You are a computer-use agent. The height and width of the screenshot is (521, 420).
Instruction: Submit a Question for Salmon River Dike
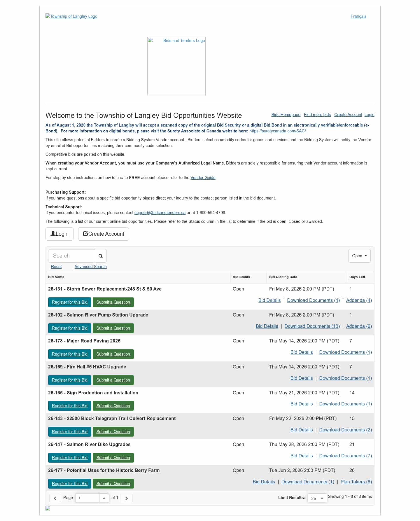point(113,458)
